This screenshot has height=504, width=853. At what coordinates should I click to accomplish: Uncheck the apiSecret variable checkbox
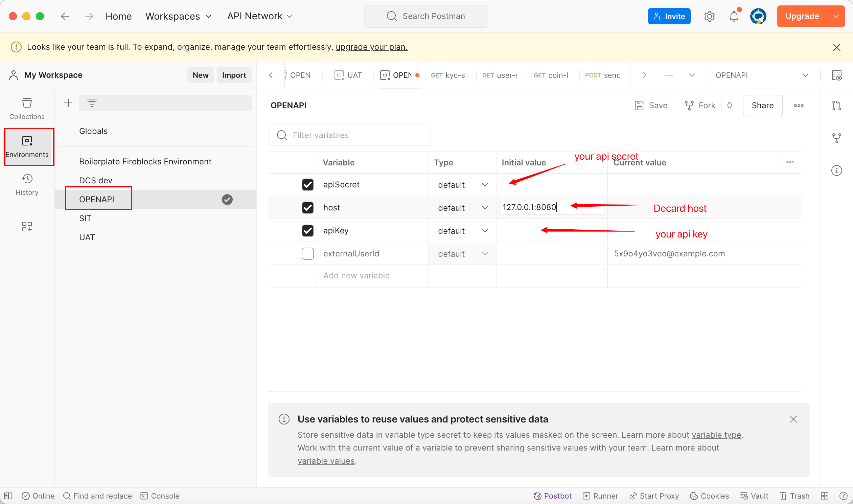point(308,184)
